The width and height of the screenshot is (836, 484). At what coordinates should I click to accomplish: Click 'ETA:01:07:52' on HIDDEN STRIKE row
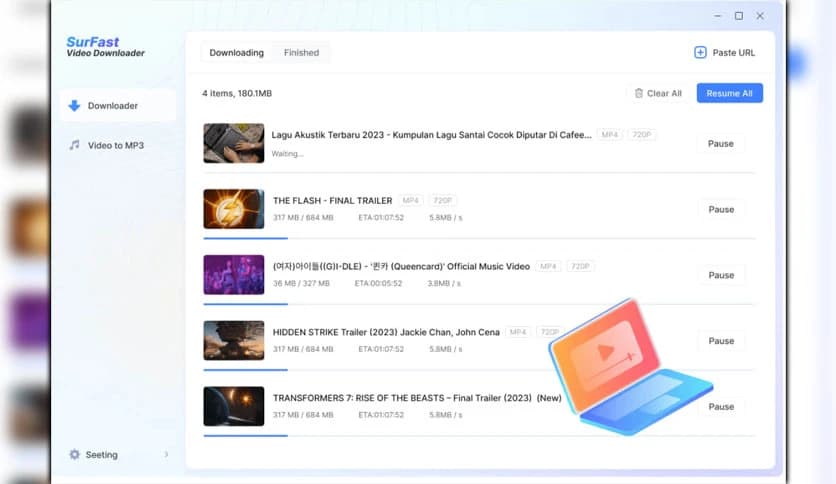(x=381, y=349)
